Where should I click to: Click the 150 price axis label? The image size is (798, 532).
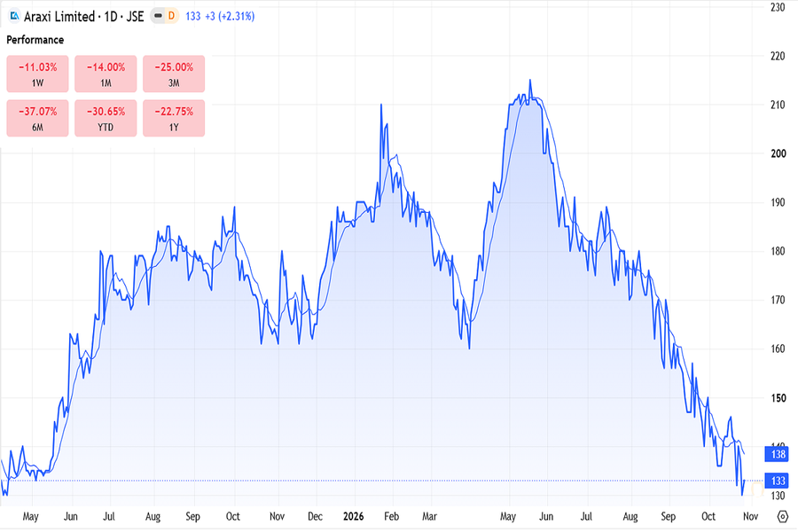[x=778, y=397]
